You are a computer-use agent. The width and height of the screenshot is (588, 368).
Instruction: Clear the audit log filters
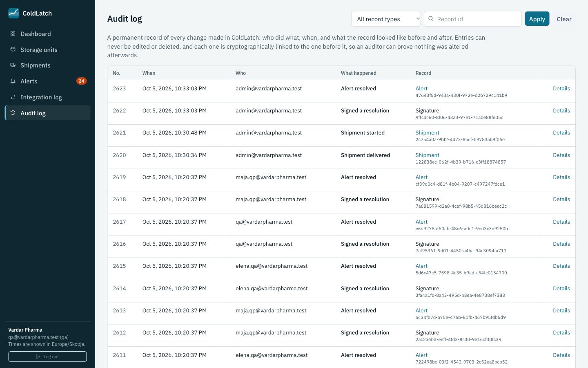tap(564, 19)
